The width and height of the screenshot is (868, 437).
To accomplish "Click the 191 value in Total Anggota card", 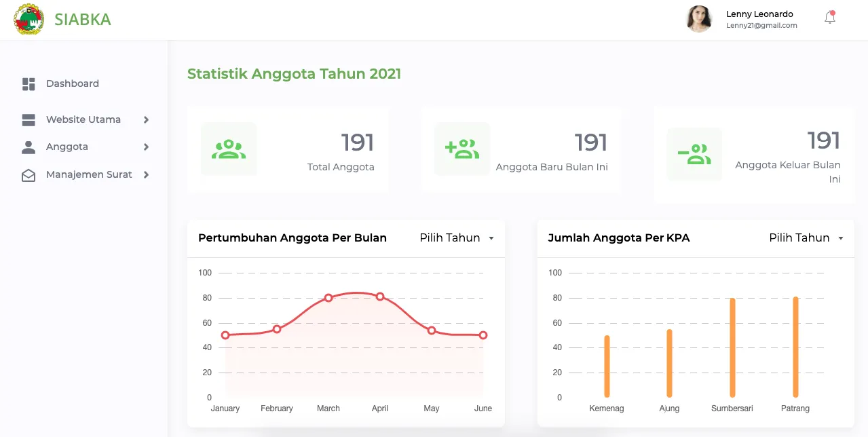I will click(358, 142).
